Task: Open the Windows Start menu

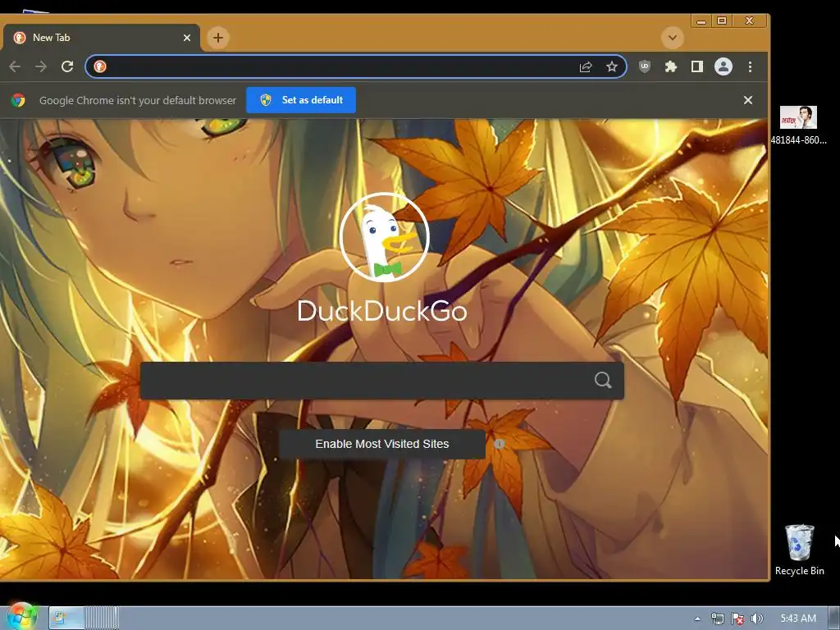Action: pyautogui.click(x=21, y=616)
